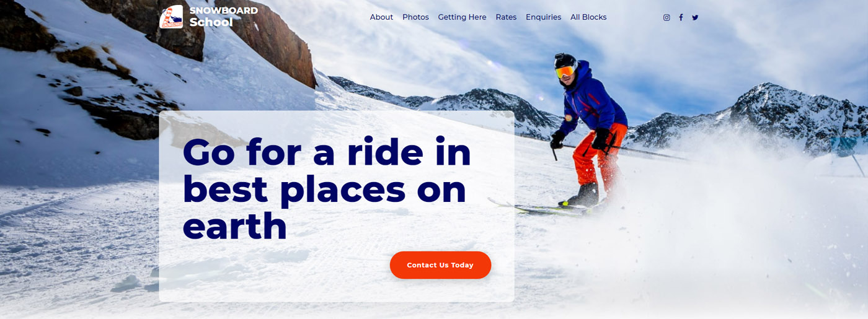Open the Instagram social icon

coord(666,17)
